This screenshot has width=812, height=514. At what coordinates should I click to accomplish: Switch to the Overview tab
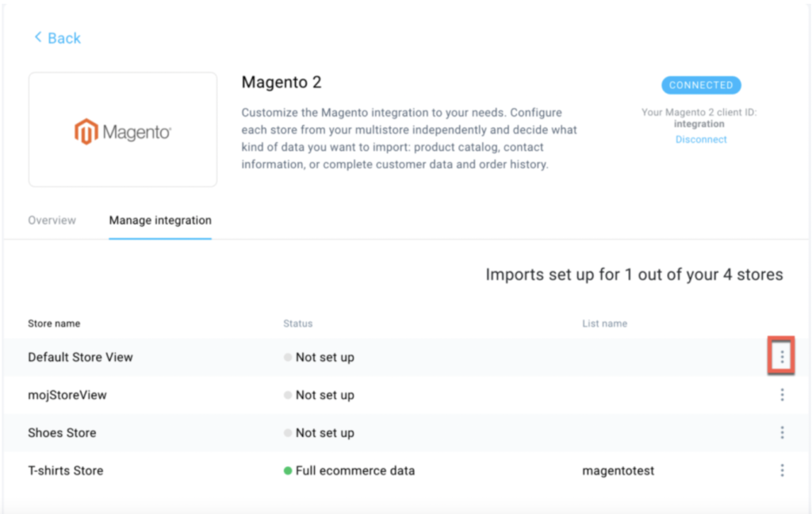pyautogui.click(x=52, y=221)
